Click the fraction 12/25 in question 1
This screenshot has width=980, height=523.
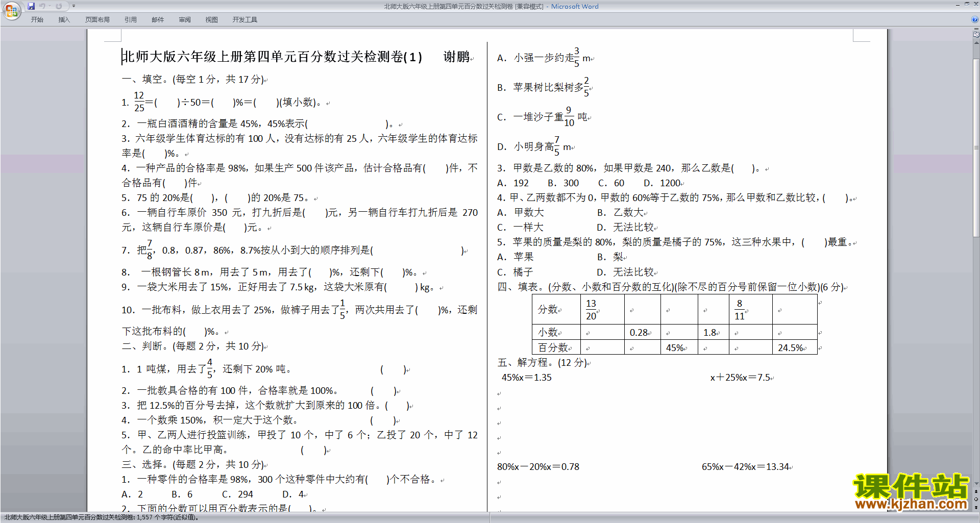139,102
